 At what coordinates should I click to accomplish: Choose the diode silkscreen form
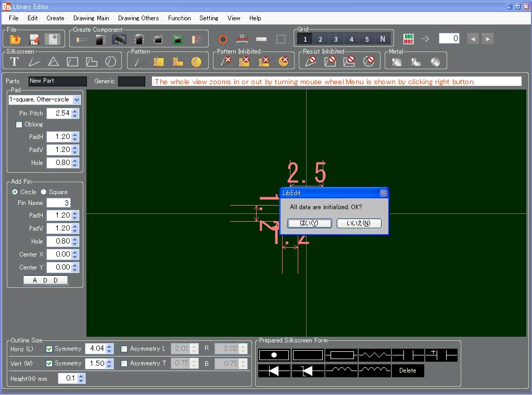pyautogui.click(x=274, y=371)
